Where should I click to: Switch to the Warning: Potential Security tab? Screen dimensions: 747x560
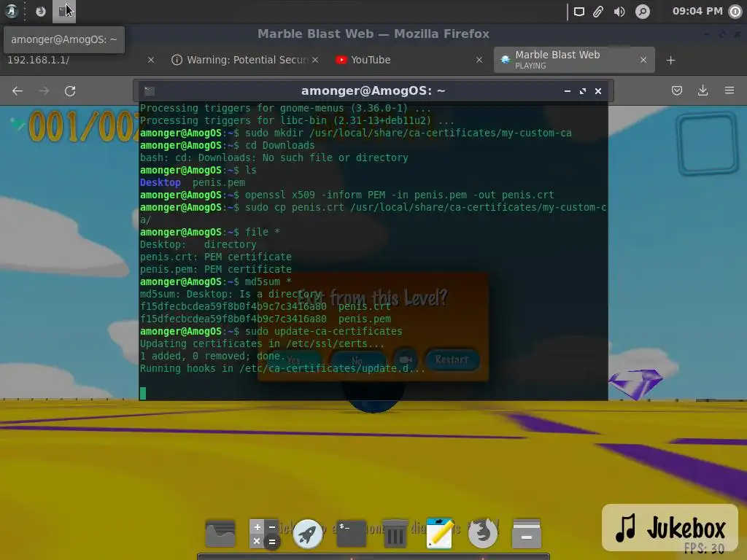coord(244,60)
